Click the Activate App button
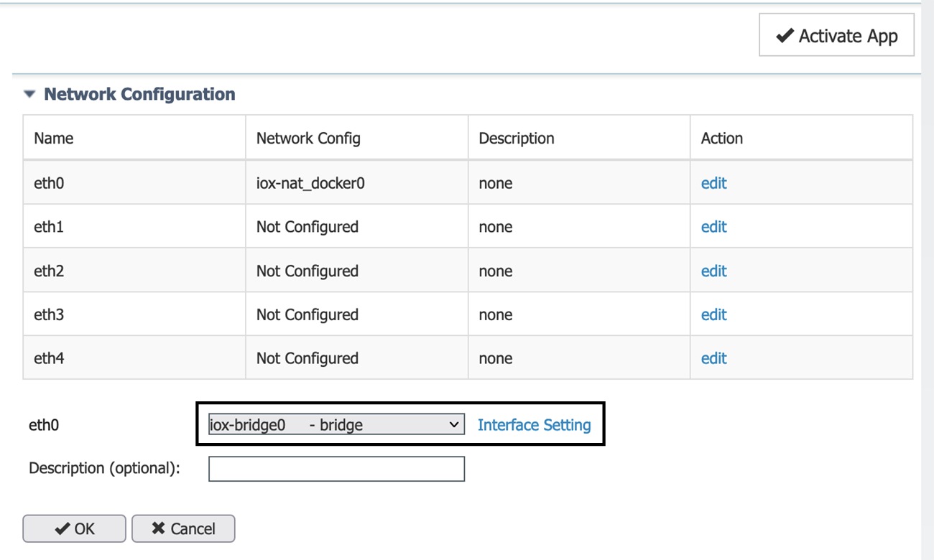Screen dimensions: 934x560 [836, 35]
